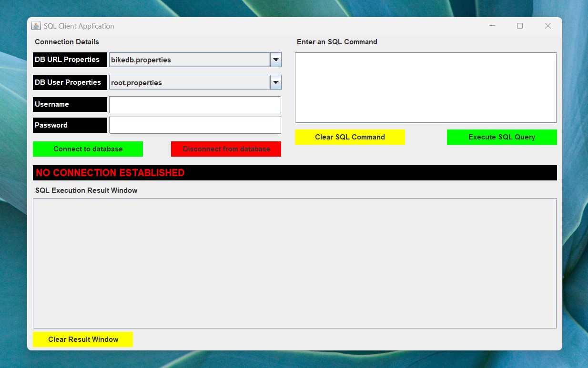Click inside the SQL command entry area
588x368 pixels.
(426, 87)
